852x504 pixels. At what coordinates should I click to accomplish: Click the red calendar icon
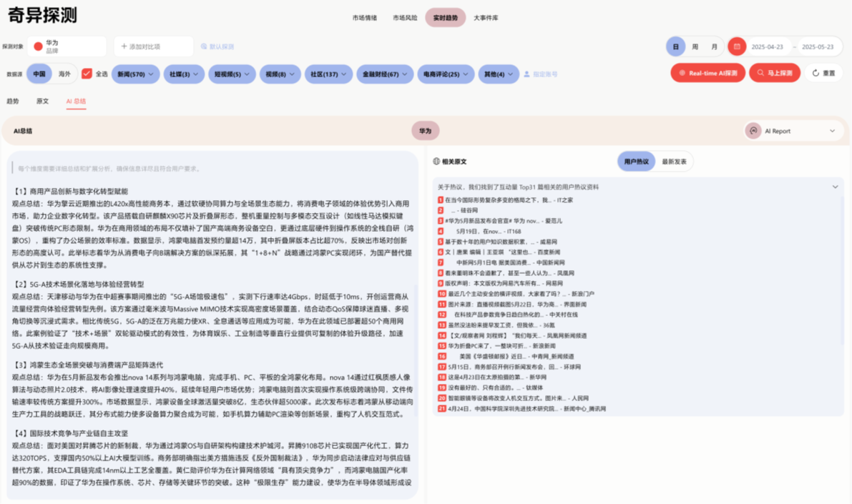[x=737, y=46]
